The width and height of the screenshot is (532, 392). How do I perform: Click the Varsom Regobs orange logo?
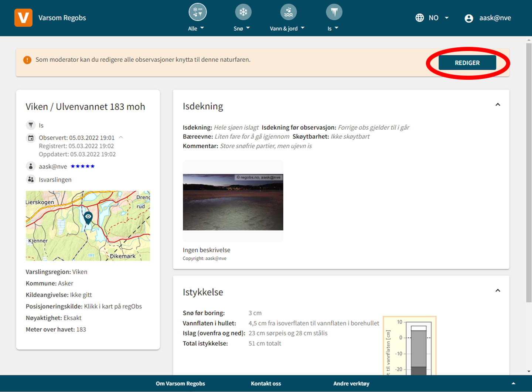pyautogui.click(x=23, y=18)
